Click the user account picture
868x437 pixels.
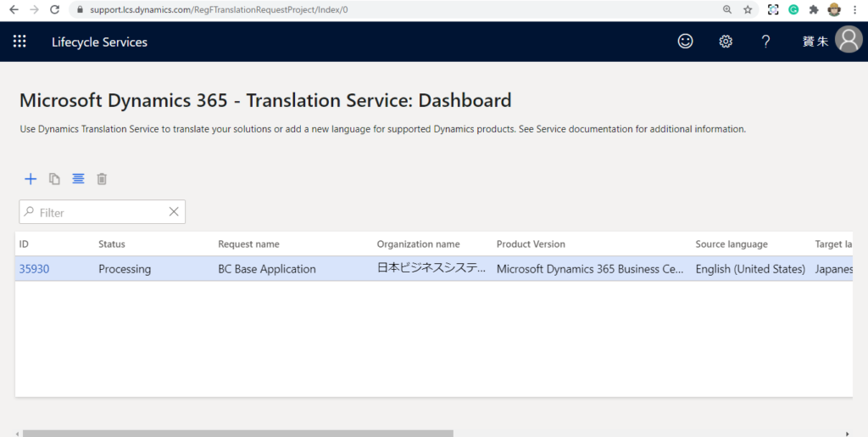tap(849, 39)
